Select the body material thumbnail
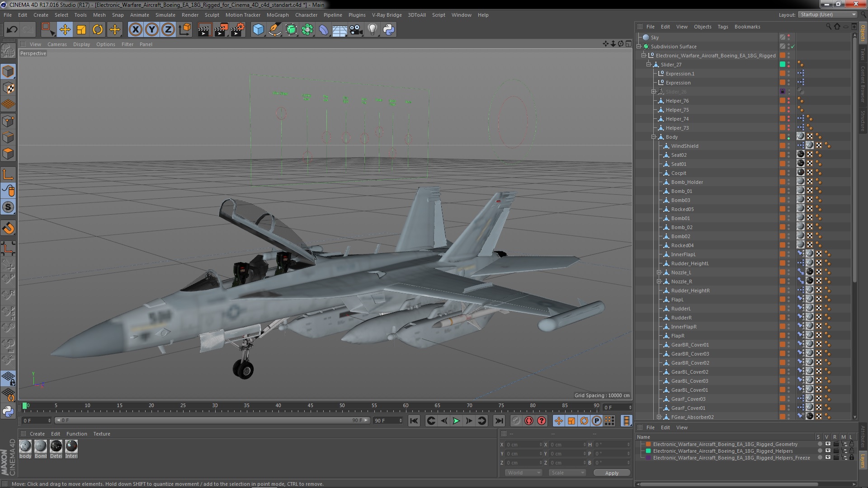868x488 pixels. pos(25,446)
